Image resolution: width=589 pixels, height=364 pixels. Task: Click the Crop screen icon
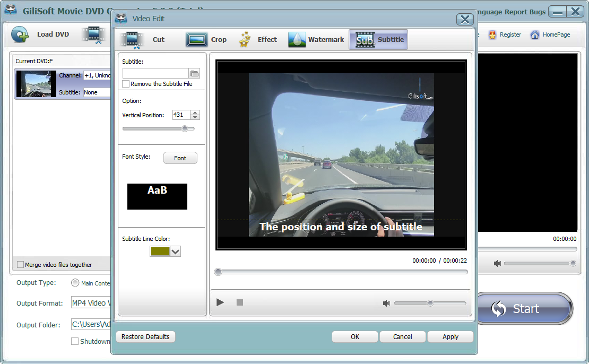click(196, 40)
